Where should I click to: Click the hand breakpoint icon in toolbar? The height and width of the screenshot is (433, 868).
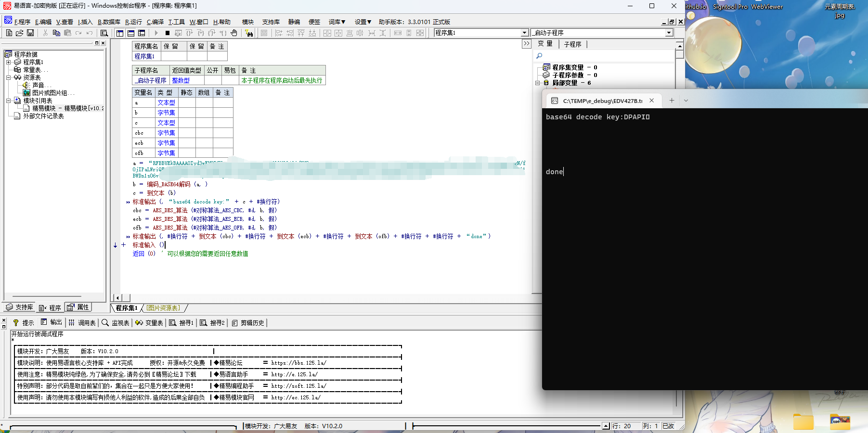(x=234, y=33)
